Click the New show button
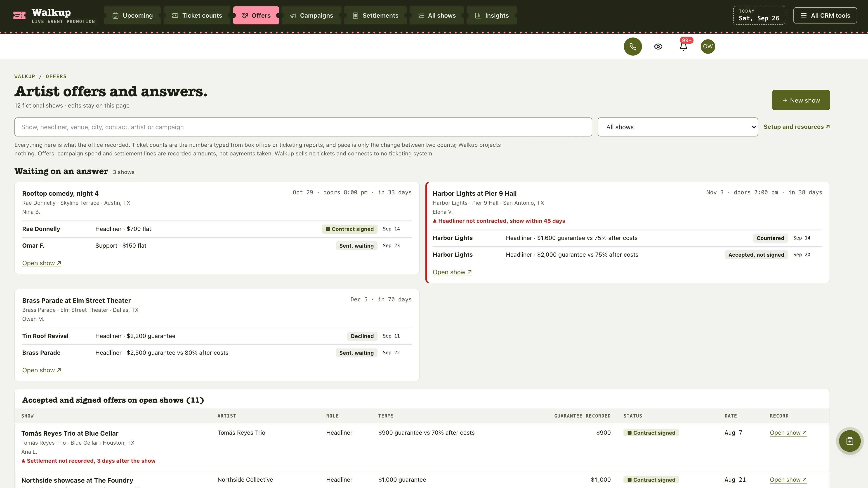This screenshot has height=488, width=868. (x=801, y=100)
